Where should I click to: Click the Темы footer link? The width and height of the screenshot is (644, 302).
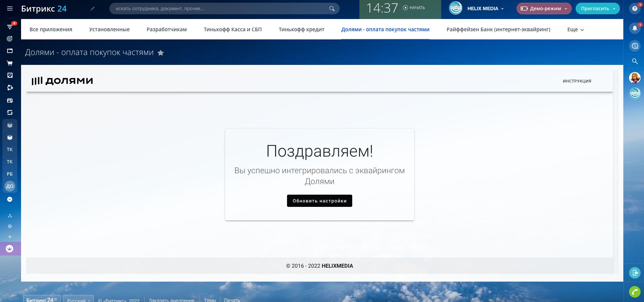[210, 300]
